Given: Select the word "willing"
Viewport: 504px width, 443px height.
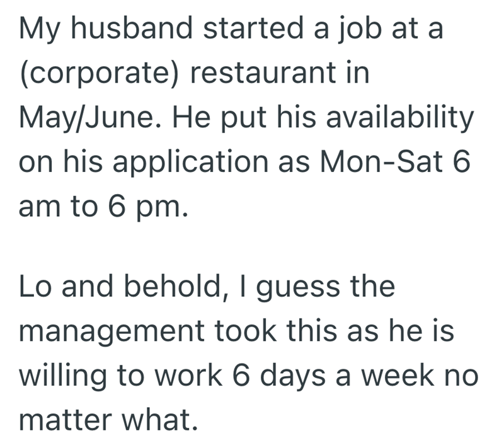Looking at the screenshot, I should (x=62, y=377).
